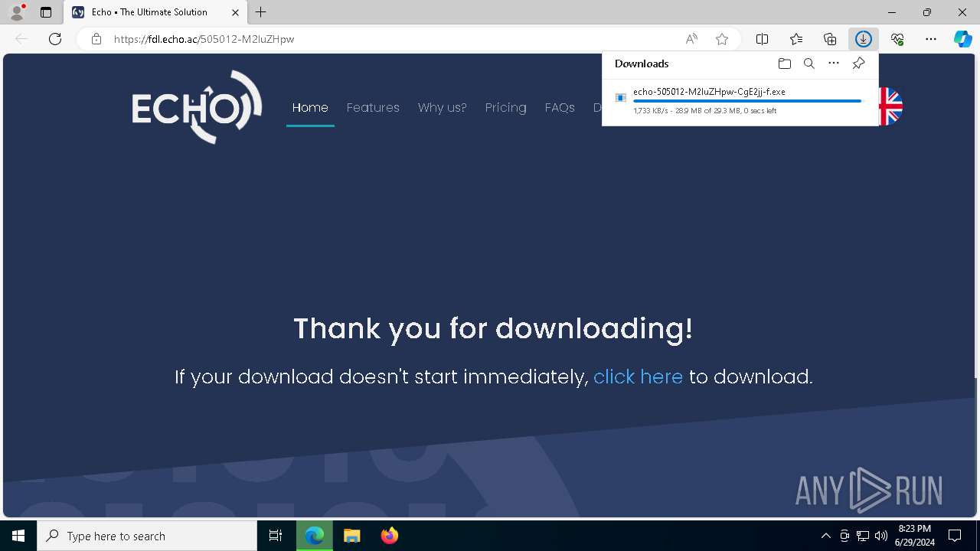Screen dimensions: 980x551
Task: Click 'Thank you for downloading!' heading
Action: click(493, 328)
